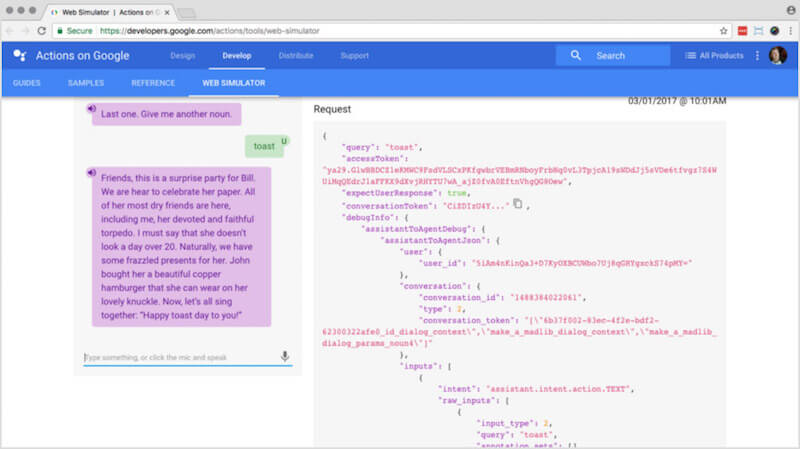
Task: Click the "input_type" key in JSON
Action: 506,423
